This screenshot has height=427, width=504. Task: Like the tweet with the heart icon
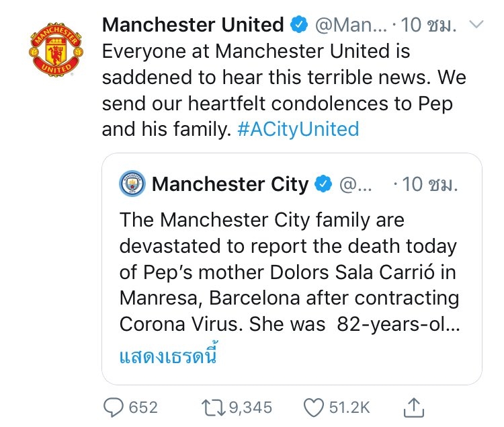pos(314,407)
